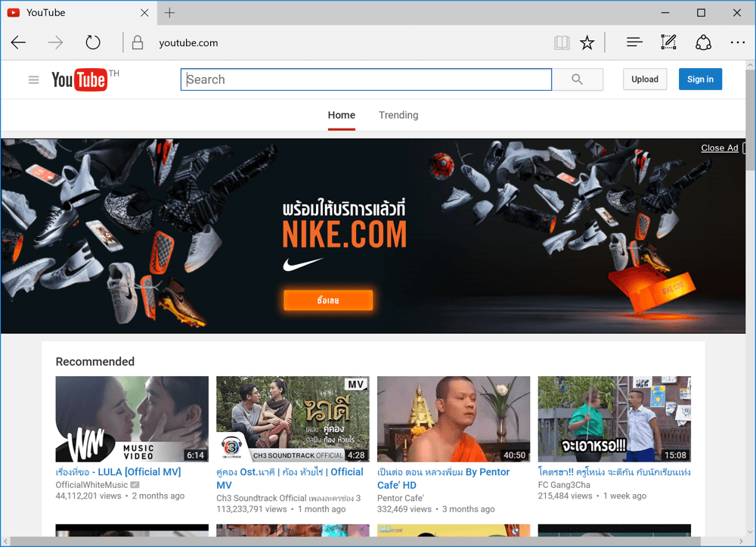756x547 pixels.
Task: Add page to favorites with the star icon
Action: (x=587, y=43)
